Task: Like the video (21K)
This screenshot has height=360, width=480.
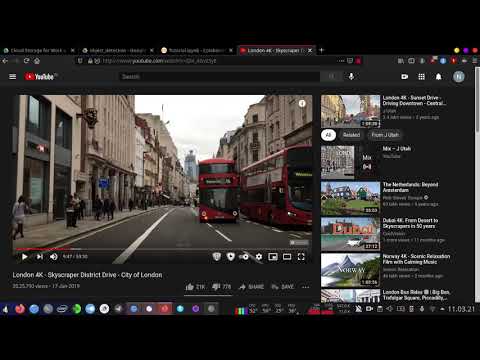Action: pos(195,287)
